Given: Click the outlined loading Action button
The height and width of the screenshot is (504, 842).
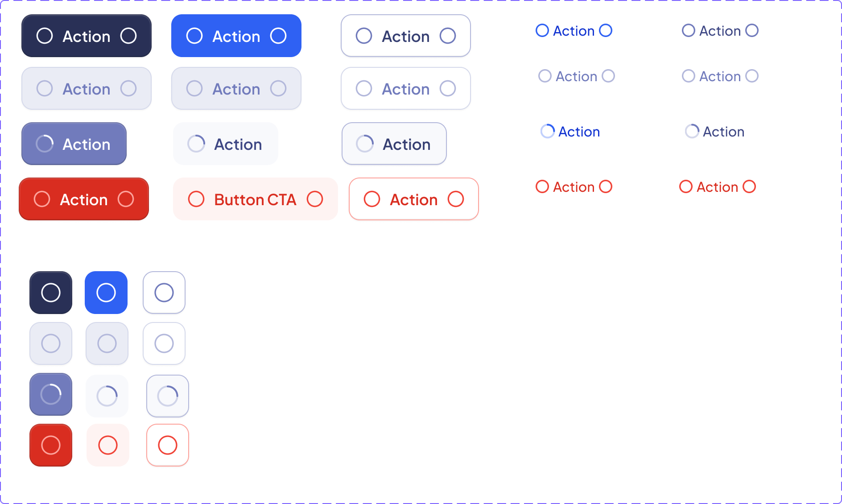Looking at the screenshot, I should pos(394,144).
